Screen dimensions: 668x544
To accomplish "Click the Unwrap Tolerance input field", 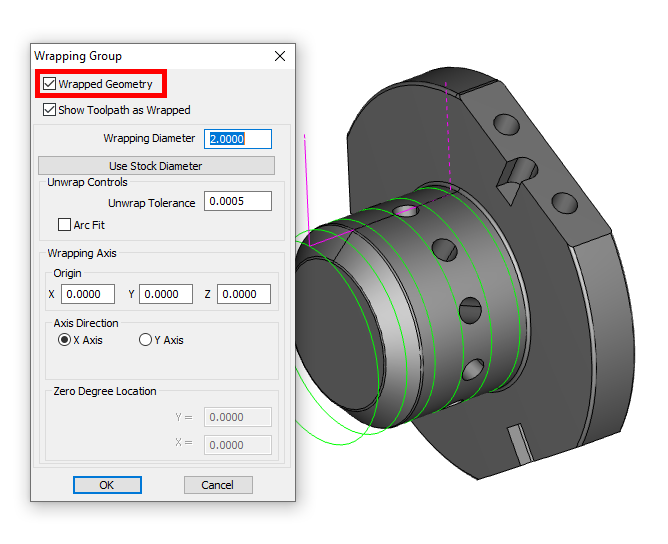I will pos(238,201).
